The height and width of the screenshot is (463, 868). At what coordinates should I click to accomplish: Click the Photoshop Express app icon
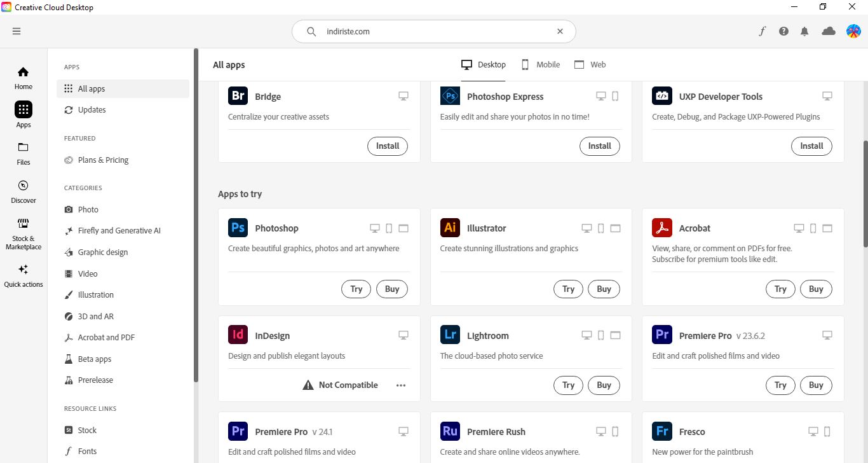[x=450, y=96]
